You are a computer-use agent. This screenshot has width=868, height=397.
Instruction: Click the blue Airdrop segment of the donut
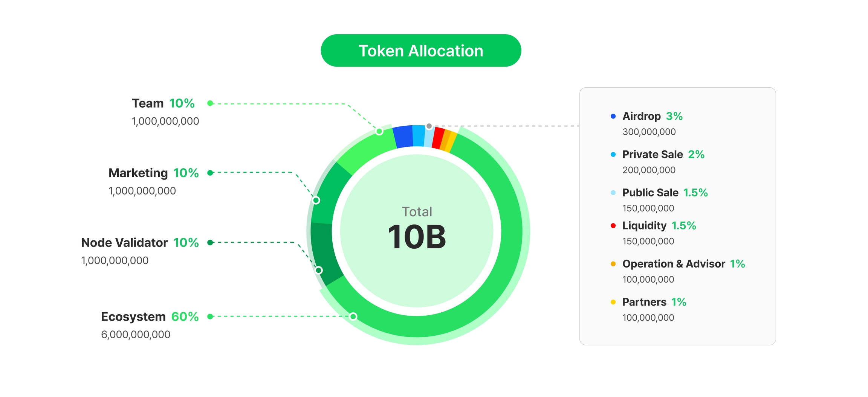tap(403, 137)
